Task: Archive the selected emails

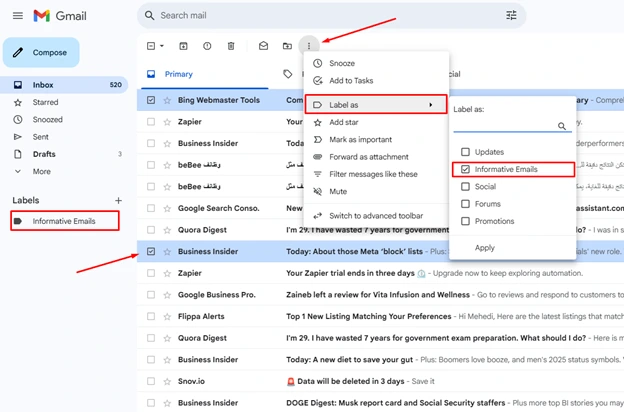Action: point(183,46)
